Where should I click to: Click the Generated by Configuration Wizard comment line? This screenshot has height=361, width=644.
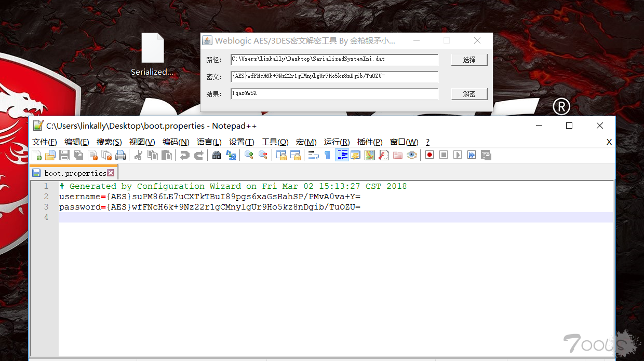[x=233, y=186]
